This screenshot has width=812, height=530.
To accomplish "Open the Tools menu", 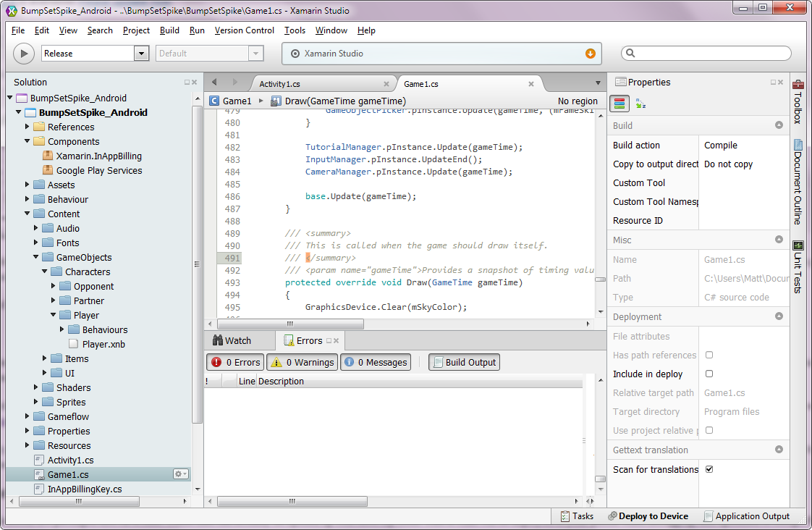I will [x=295, y=30].
